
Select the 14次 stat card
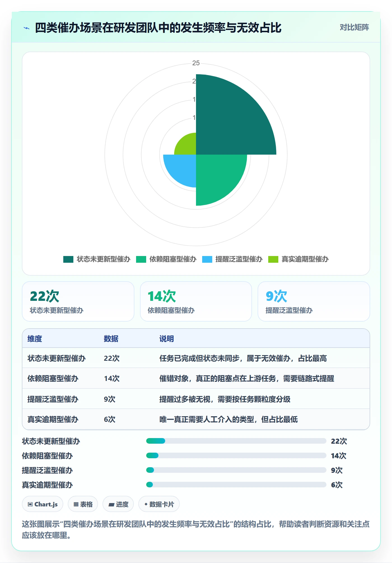[196, 301]
